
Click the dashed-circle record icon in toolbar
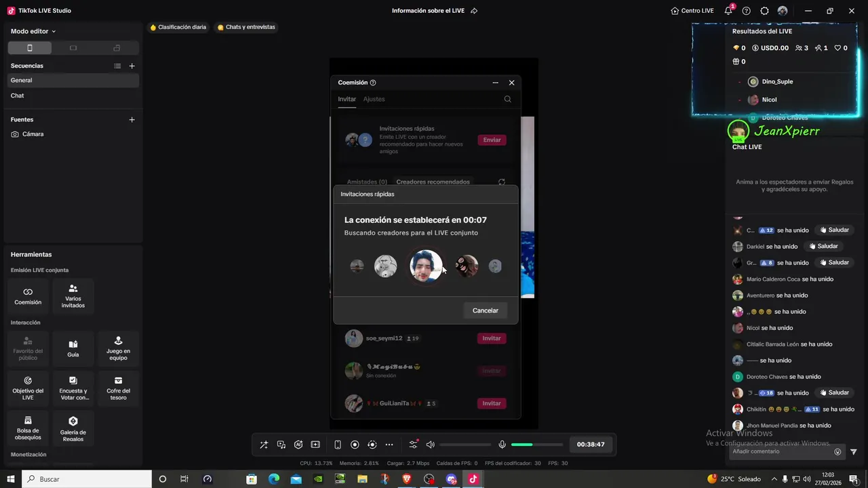click(x=372, y=445)
